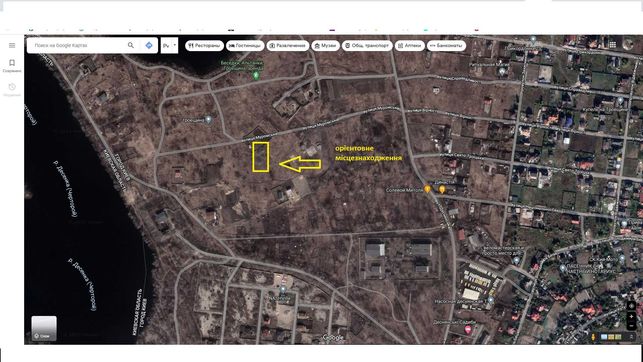
Task: Switch map type using Layers thumbnail
Action: [44, 328]
